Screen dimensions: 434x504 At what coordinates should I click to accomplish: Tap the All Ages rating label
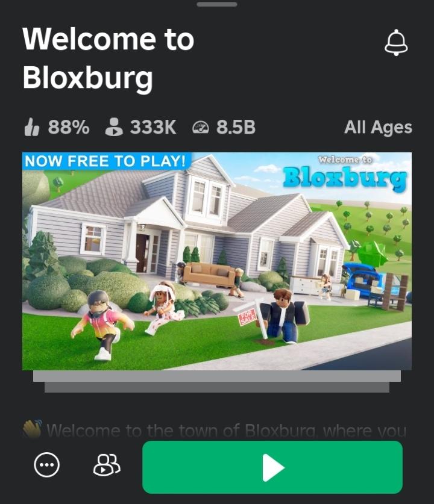click(378, 127)
